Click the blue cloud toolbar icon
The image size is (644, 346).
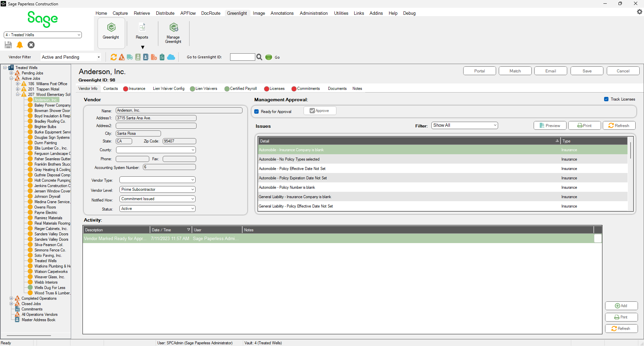[x=171, y=57]
